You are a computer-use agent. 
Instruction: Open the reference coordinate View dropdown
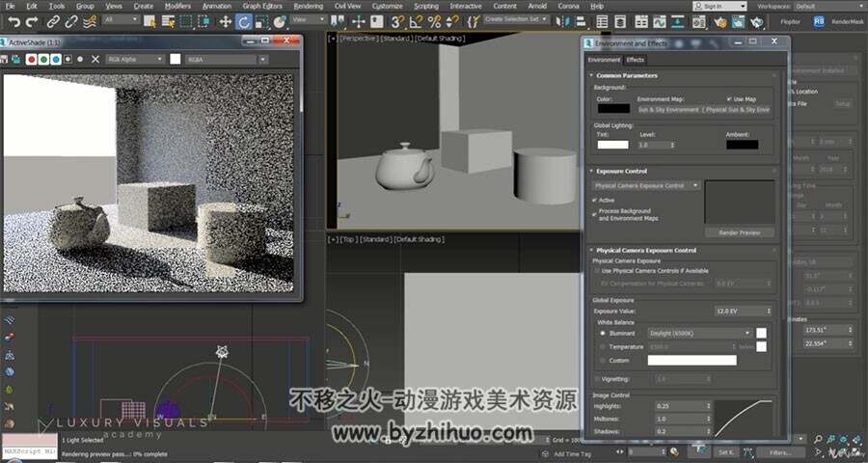309,19
